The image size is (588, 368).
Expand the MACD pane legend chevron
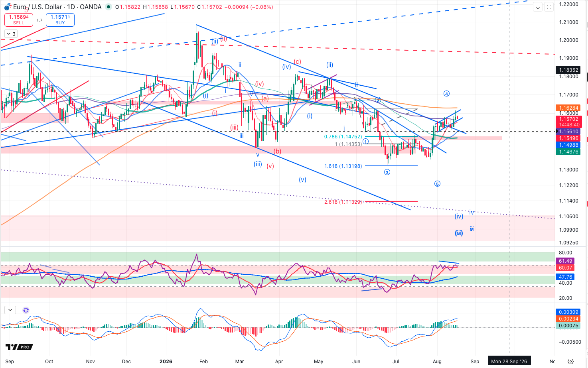[10, 310]
